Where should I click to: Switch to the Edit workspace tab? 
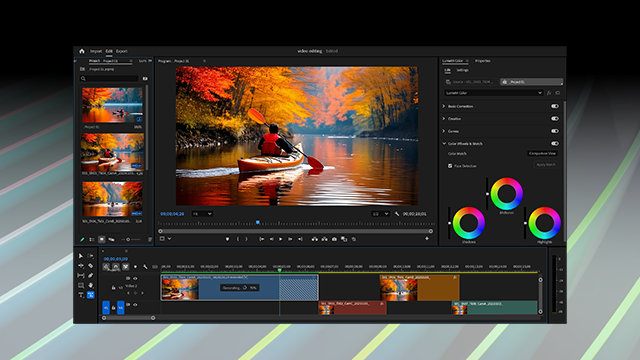(x=109, y=51)
